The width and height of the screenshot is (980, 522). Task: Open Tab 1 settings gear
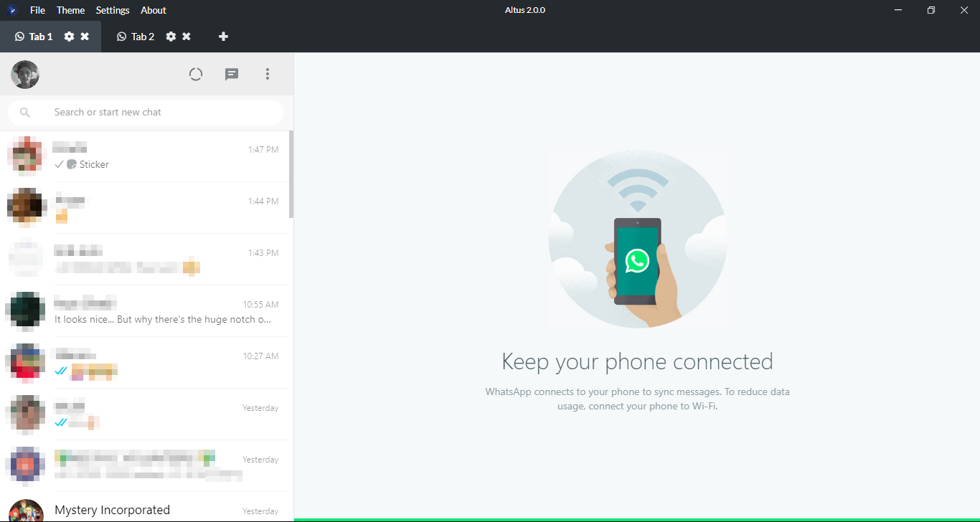[x=69, y=37]
